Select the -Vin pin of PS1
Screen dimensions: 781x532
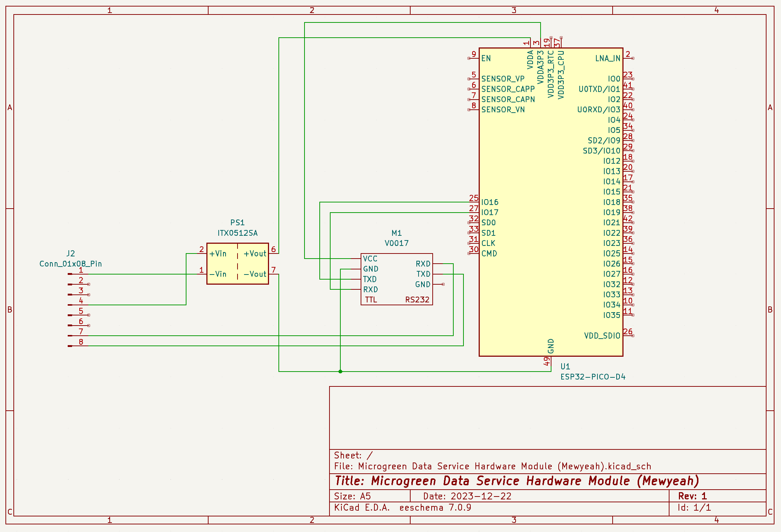point(218,274)
